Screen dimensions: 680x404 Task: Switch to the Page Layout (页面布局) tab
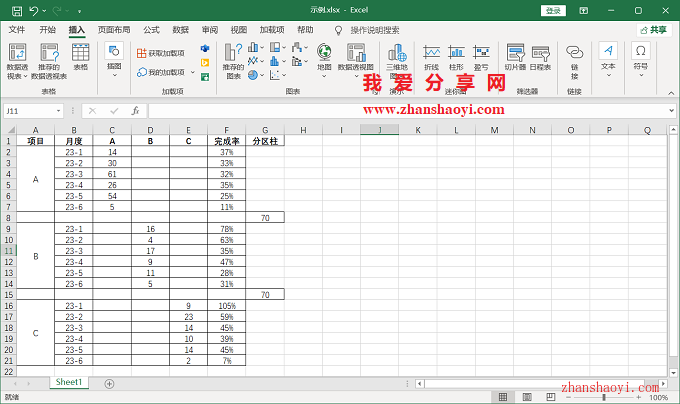[x=114, y=30]
